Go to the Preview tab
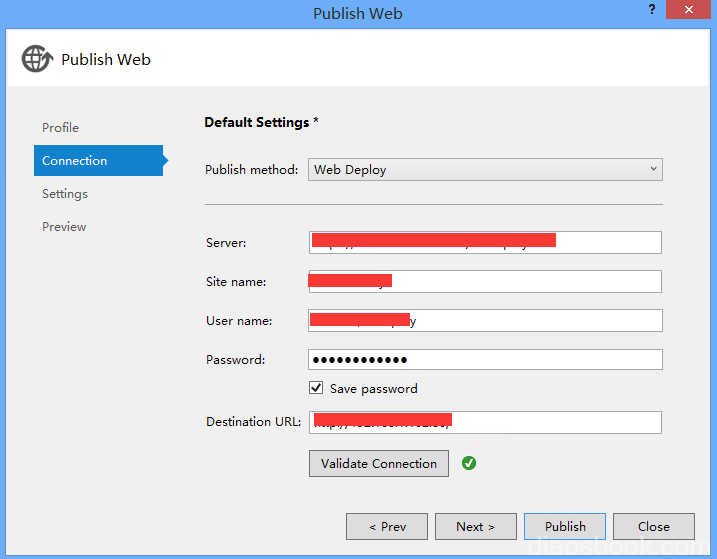 pos(64,226)
